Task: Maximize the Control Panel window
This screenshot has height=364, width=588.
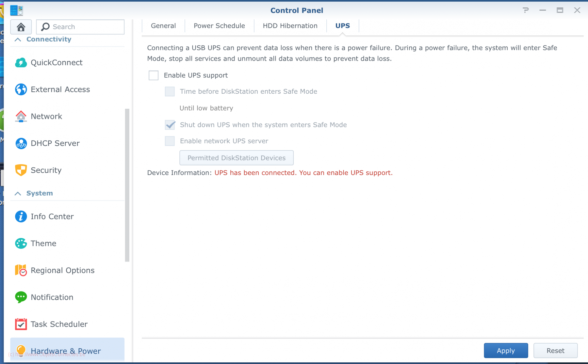Action: click(560, 10)
